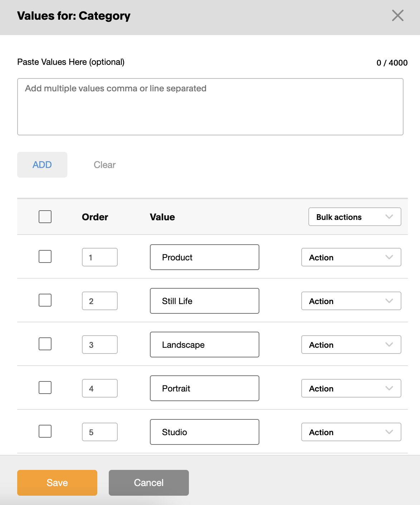Screen dimensions: 420x505
Task: Save the category values
Action: coord(57,483)
